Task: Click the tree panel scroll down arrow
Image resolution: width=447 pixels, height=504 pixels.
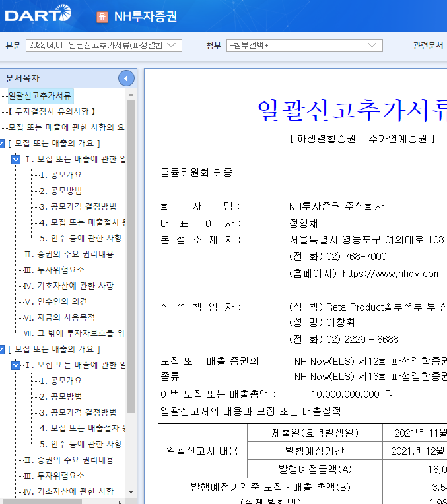Action: coord(131,491)
